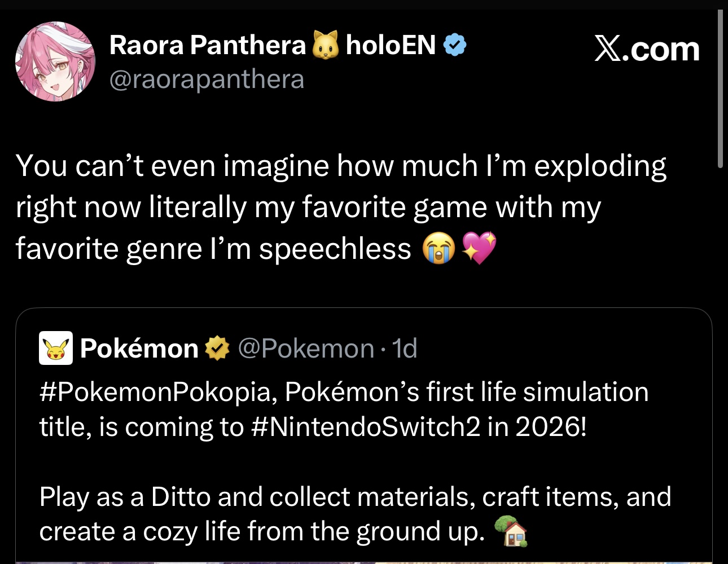Open the Raora Panthera display name

[207, 45]
